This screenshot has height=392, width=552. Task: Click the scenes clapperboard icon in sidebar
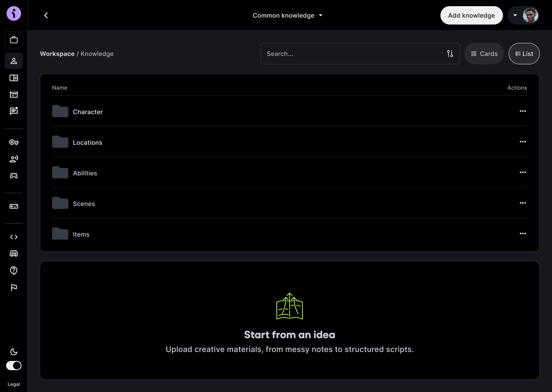click(14, 94)
